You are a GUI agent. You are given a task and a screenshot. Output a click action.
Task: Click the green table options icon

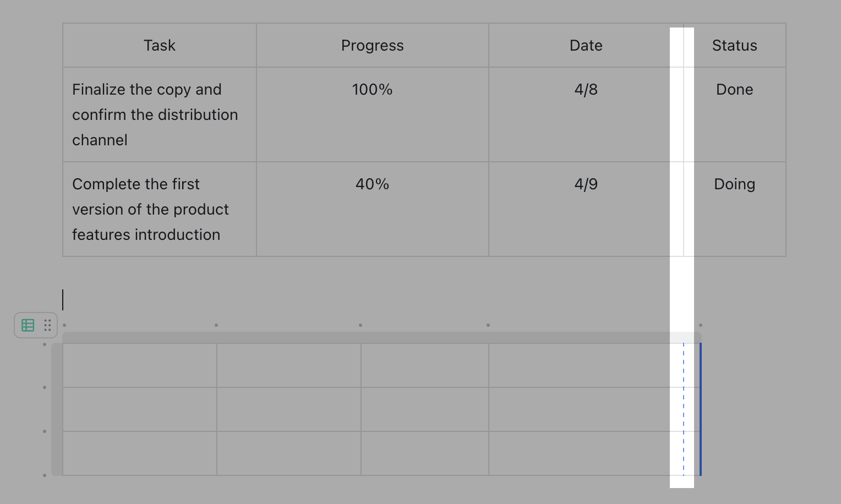click(28, 325)
